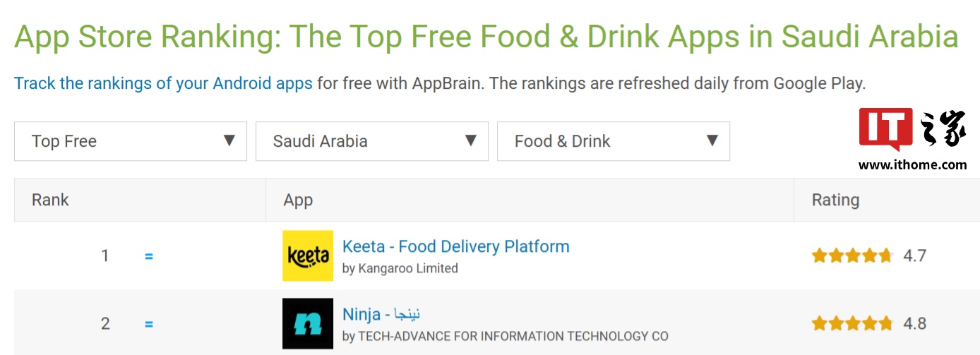Click the Saudi Arabia dropdown arrow

tap(471, 140)
